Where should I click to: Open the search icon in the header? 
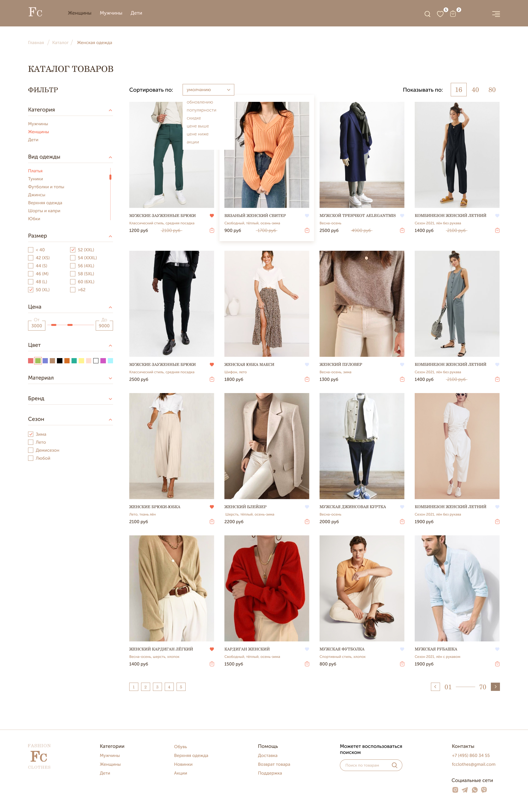427,14
